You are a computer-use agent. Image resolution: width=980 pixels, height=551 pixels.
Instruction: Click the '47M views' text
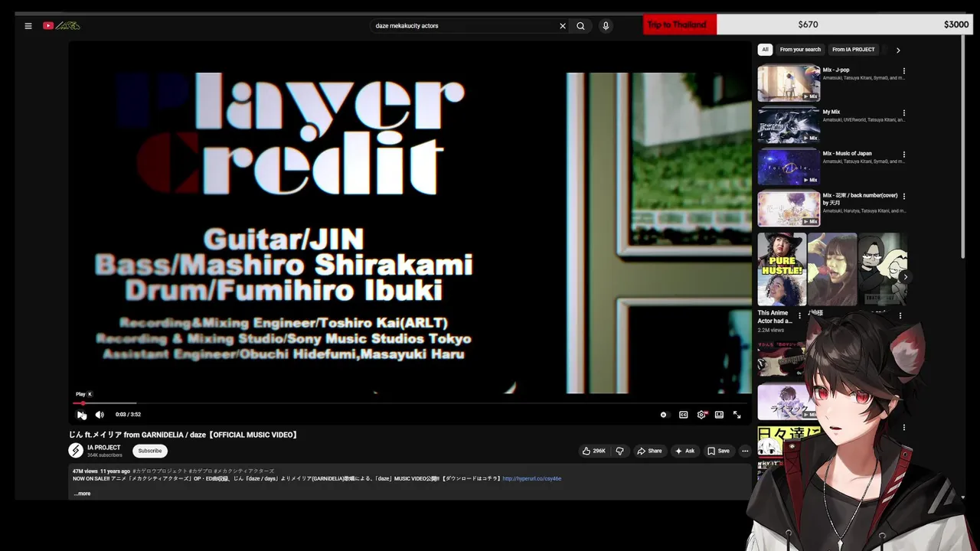click(x=85, y=471)
